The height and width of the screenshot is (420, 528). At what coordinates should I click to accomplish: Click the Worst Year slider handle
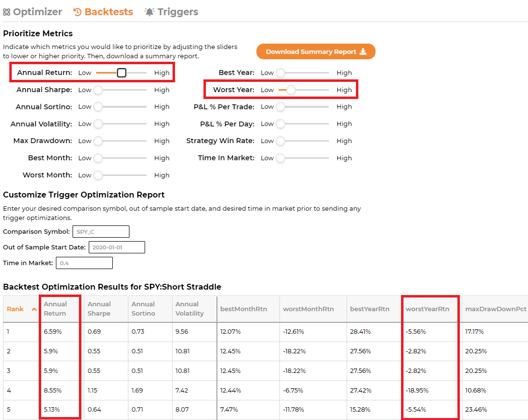tap(291, 90)
